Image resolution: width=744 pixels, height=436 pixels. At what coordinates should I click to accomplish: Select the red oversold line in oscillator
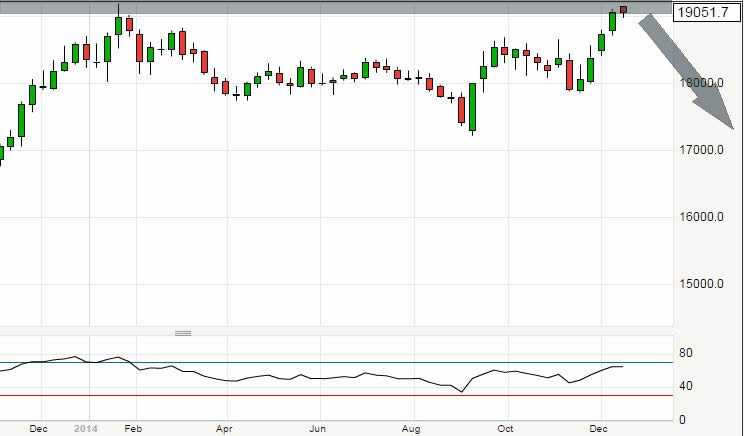300,395
